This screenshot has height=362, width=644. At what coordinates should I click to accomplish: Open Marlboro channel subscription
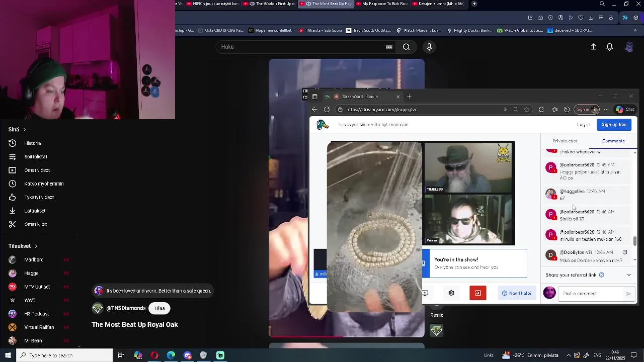click(34, 260)
